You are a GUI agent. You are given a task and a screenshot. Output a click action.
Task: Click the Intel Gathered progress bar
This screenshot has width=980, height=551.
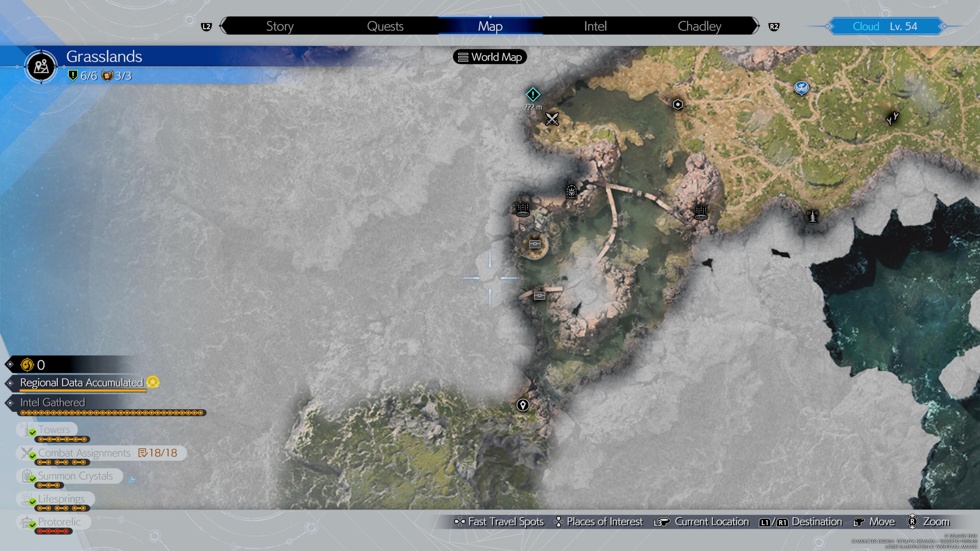112,412
